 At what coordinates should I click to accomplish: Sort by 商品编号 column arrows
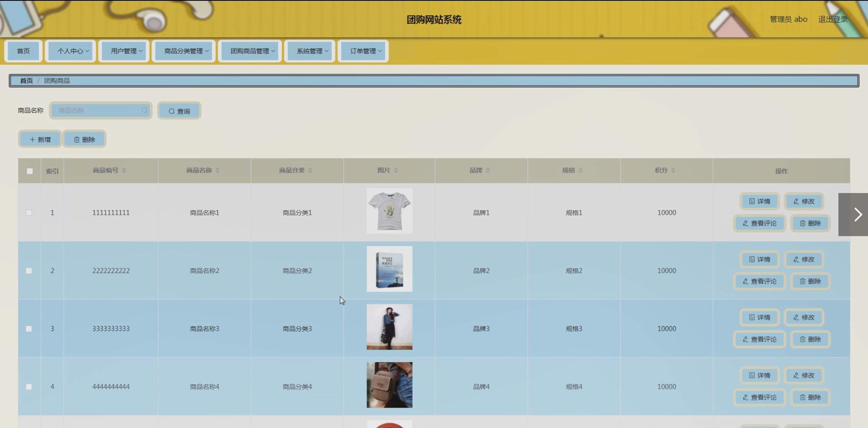point(124,170)
